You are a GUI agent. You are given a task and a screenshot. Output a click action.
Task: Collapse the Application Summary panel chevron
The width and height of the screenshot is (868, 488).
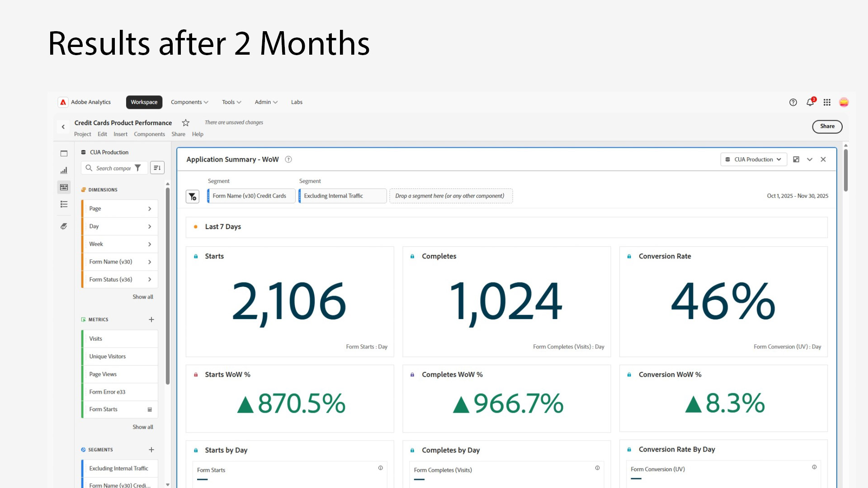click(810, 160)
